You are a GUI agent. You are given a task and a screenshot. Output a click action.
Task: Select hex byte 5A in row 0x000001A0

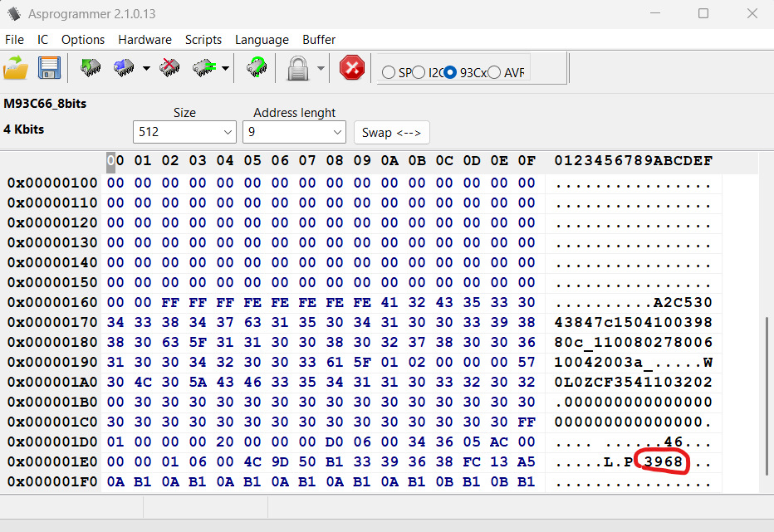pyautogui.click(x=198, y=382)
